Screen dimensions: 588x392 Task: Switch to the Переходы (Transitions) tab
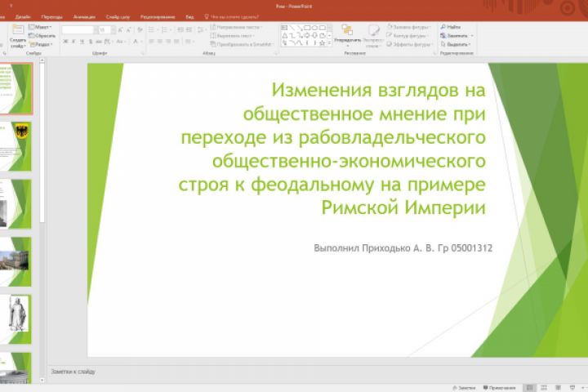point(51,17)
